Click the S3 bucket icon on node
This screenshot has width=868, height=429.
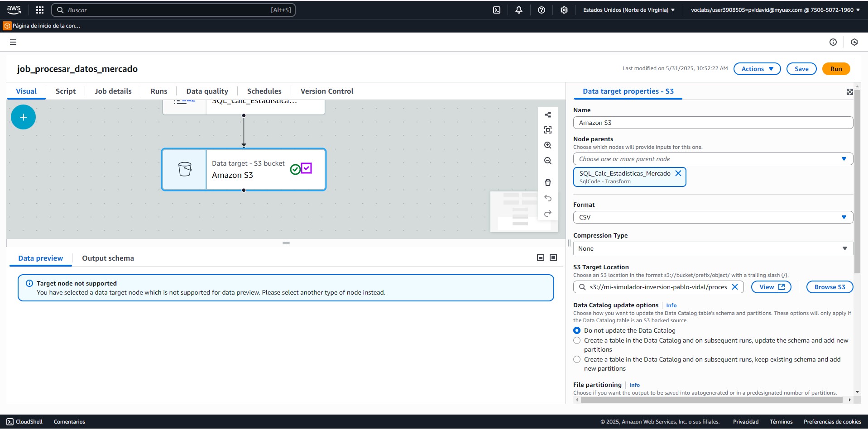pos(185,169)
